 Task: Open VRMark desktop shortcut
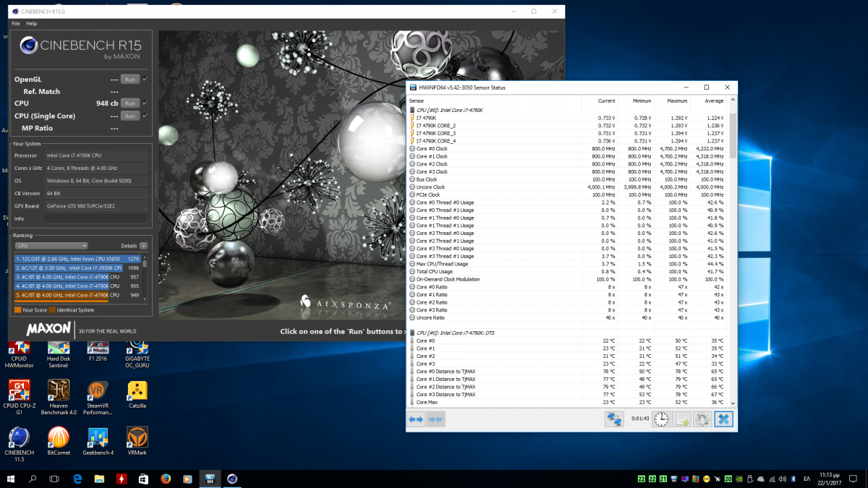[137, 441]
